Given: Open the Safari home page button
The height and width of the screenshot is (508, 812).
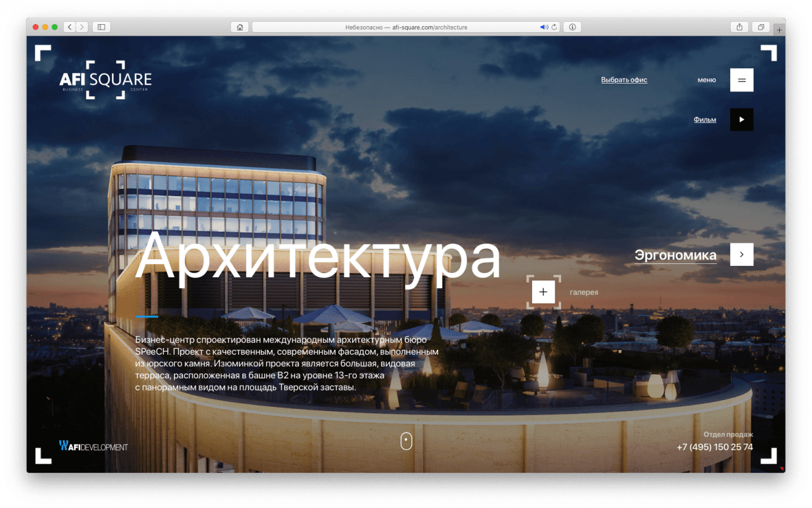Looking at the screenshot, I should click(240, 27).
